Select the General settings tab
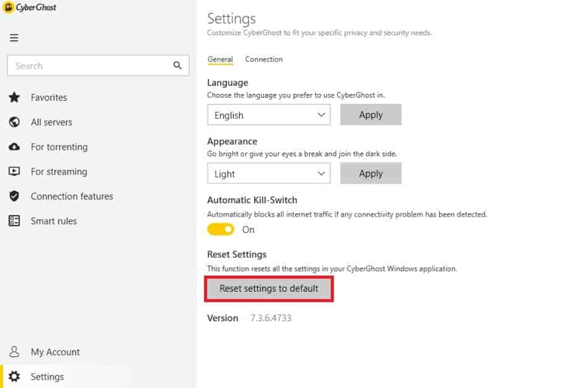Viewport: 588px width, 388px height. (220, 60)
